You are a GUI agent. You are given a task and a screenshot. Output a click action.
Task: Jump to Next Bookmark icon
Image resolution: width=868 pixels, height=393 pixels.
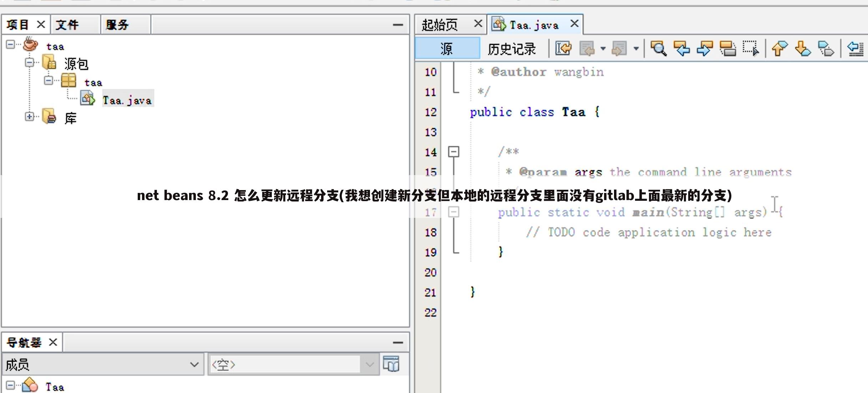803,49
